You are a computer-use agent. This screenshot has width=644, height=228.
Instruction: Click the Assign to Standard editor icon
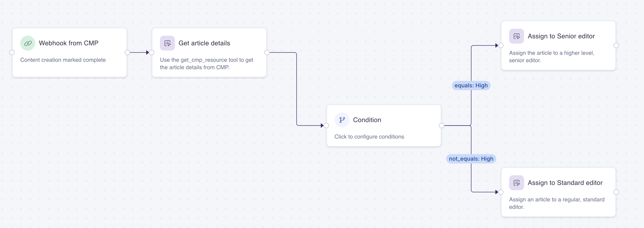point(516,183)
